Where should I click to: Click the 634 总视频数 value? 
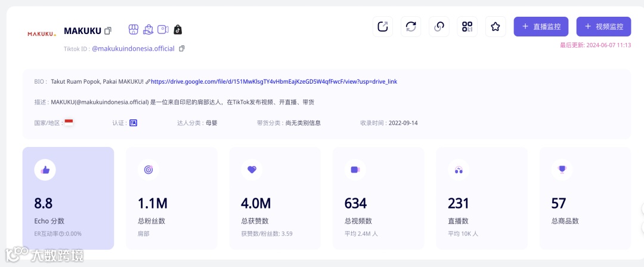[355, 203]
